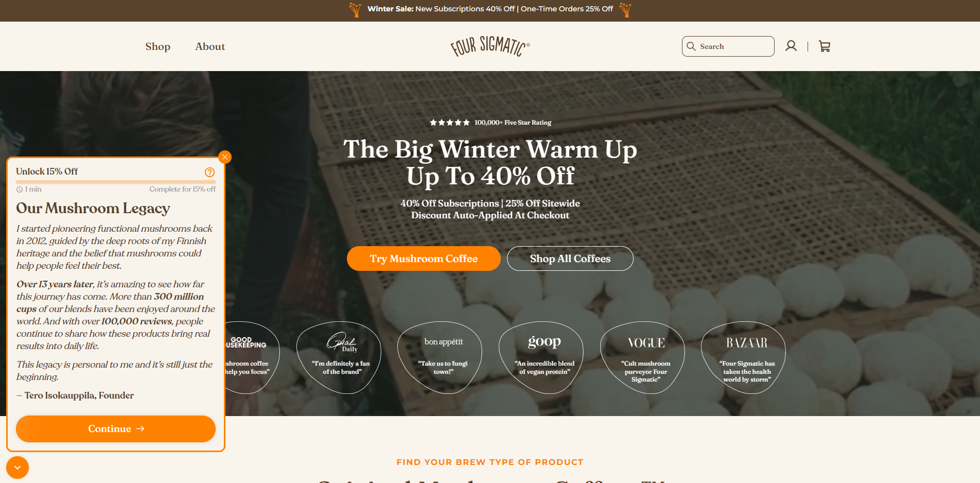Click the Four Sigmatic logo
The image size is (980, 483).
[490, 46]
